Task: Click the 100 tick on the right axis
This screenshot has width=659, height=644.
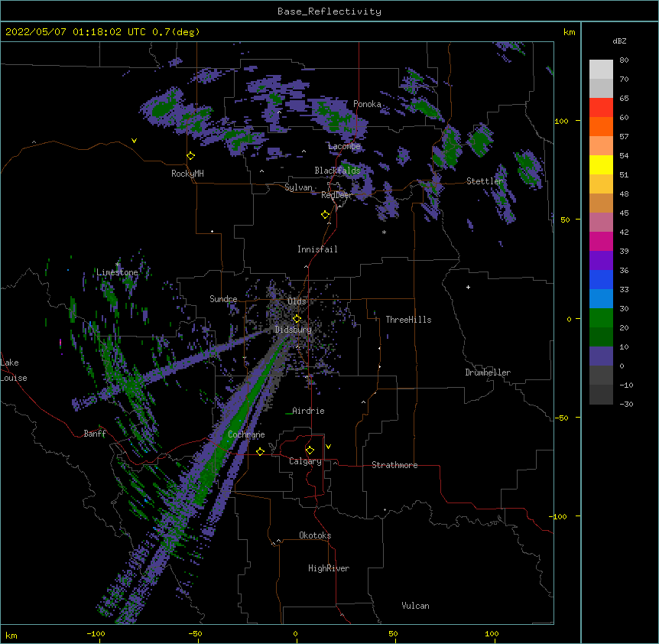Action: [x=561, y=121]
